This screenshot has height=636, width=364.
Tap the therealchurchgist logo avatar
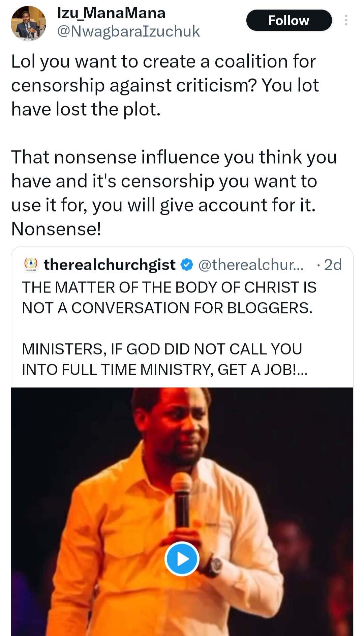click(x=31, y=265)
